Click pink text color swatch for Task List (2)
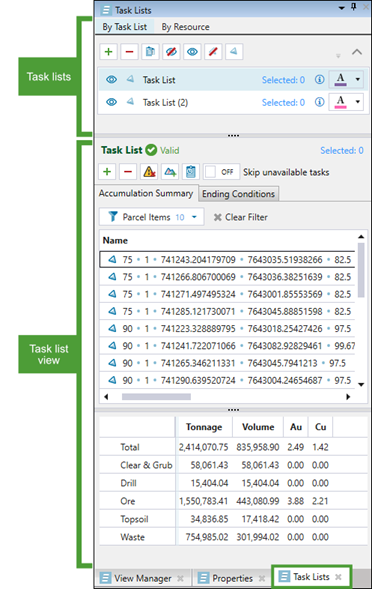This screenshot has width=372, height=589. 341,102
